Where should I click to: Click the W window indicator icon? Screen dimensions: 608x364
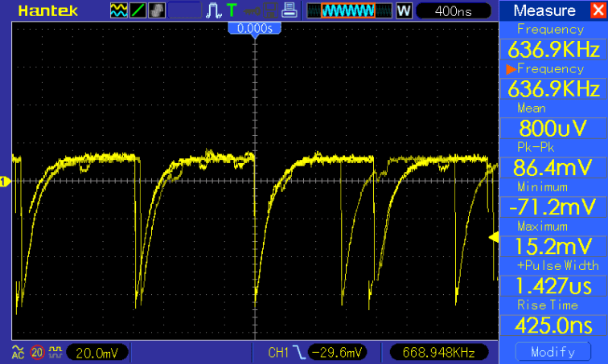(x=404, y=11)
